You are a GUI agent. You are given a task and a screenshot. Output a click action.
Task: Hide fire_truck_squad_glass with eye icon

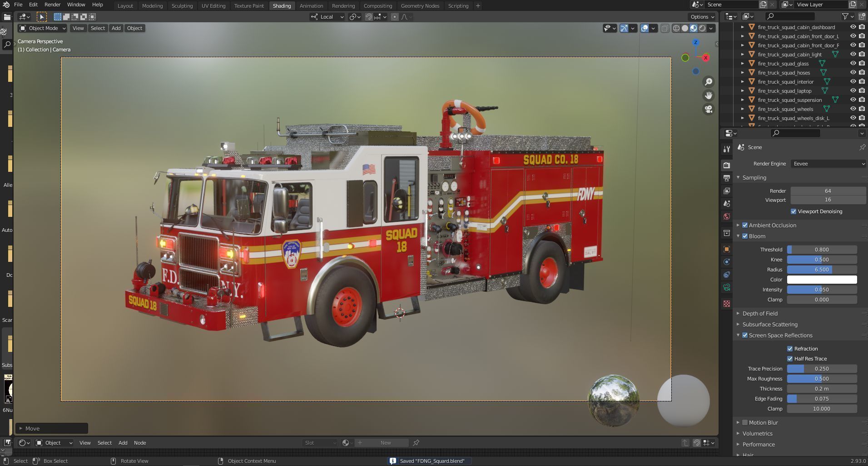tap(853, 63)
